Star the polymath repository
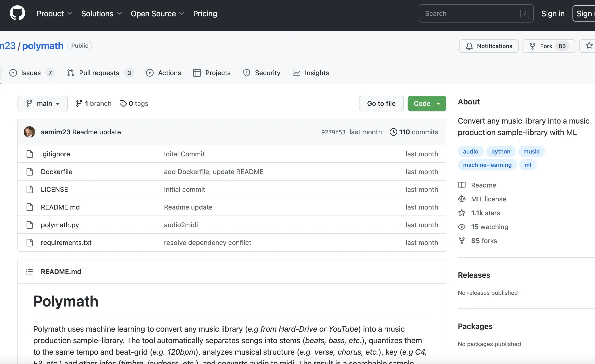Image resolution: width=595 pixels, height=364 pixels. tap(589, 46)
